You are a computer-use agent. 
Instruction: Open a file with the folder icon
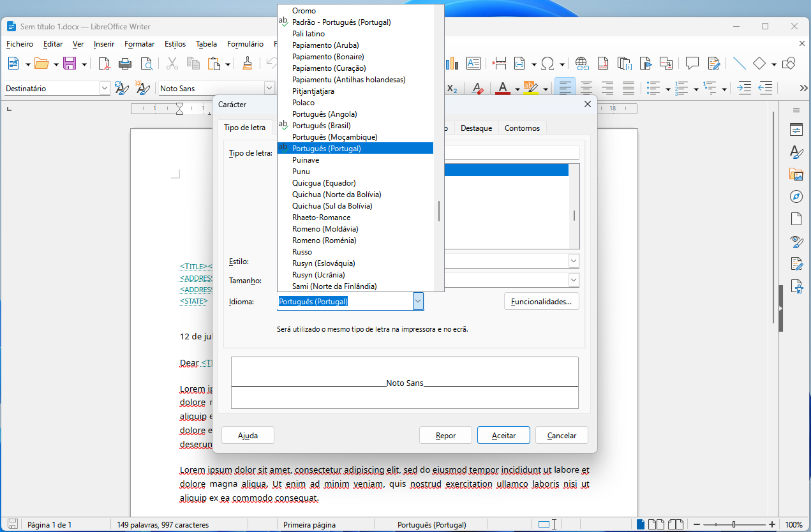[41, 63]
